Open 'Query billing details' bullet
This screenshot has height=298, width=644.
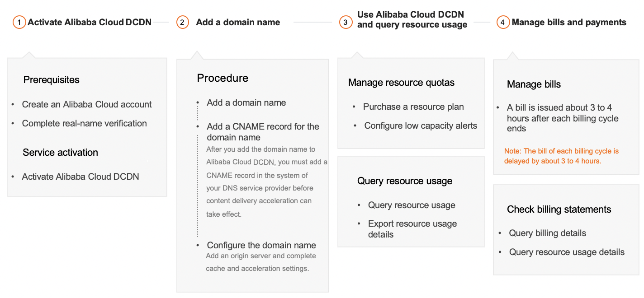(547, 233)
